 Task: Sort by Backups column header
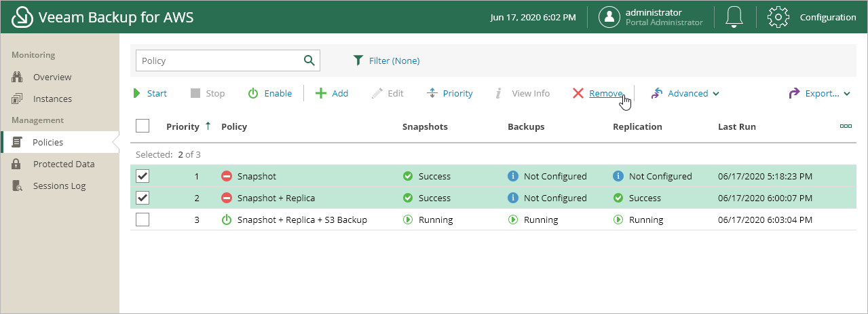526,126
